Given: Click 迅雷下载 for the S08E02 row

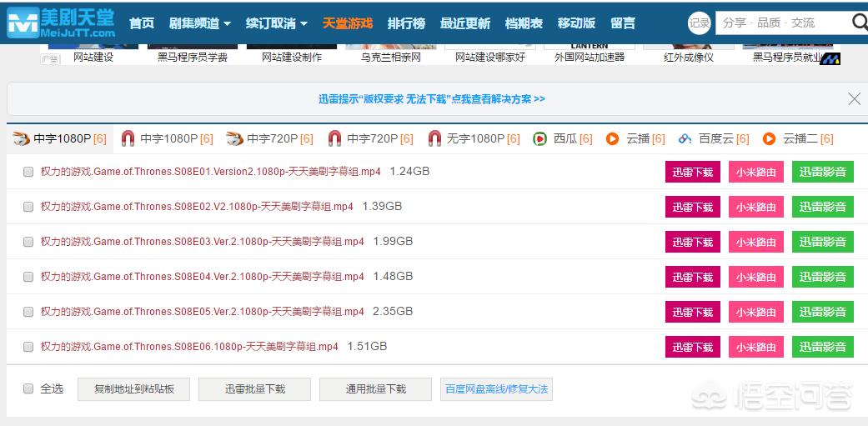Looking at the screenshot, I should point(693,207).
